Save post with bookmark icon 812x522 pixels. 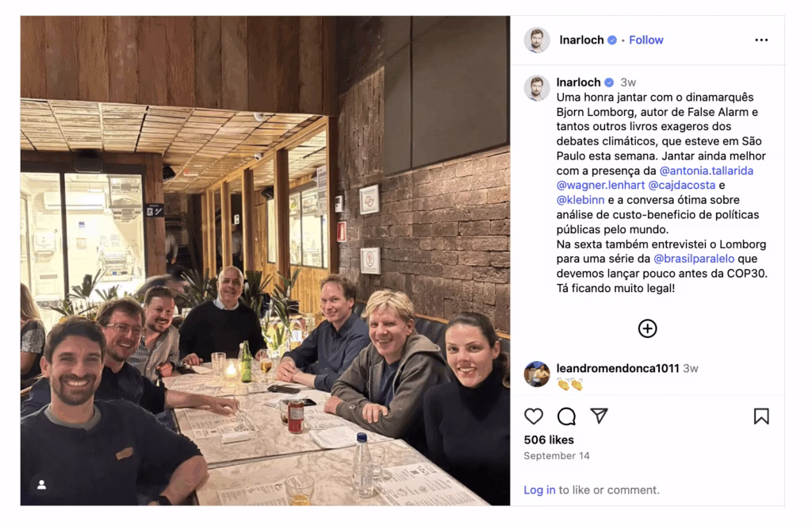coord(761,416)
